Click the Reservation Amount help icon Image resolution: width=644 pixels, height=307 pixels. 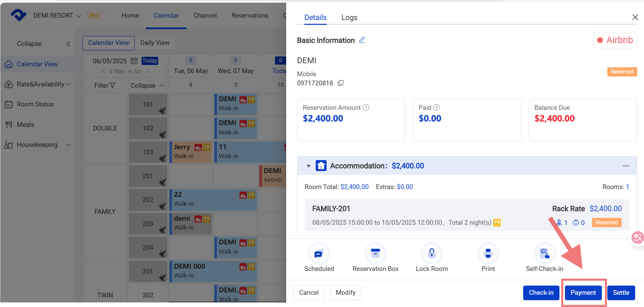pos(366,107)
